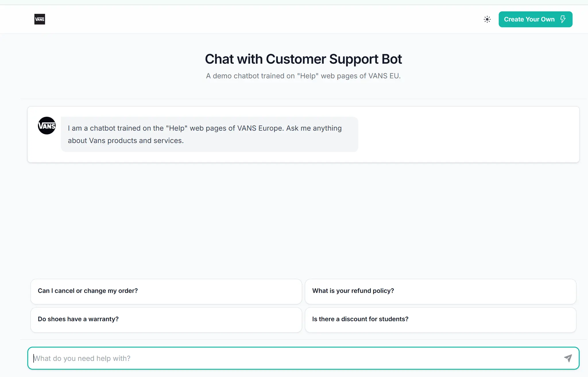This screenshot has width=588, height=377.
Task: Choose "Do shoes have a warranty?" suggestion
Action: [166, 320]
